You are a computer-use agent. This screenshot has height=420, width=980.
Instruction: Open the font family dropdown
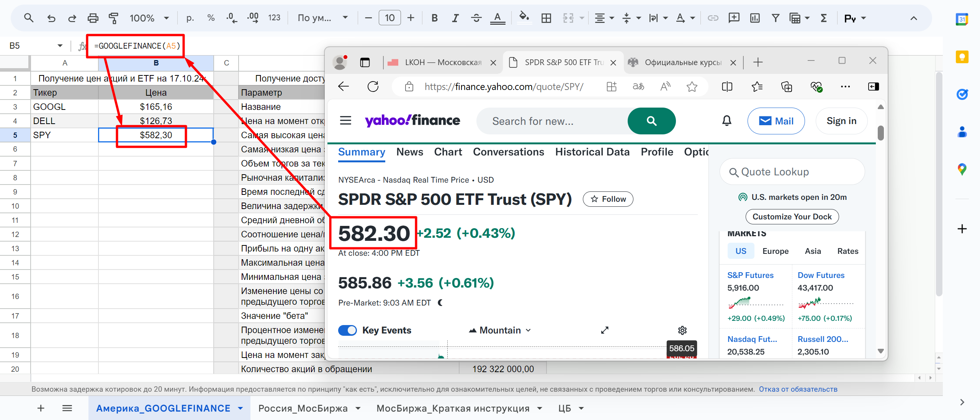coord(322,18)
